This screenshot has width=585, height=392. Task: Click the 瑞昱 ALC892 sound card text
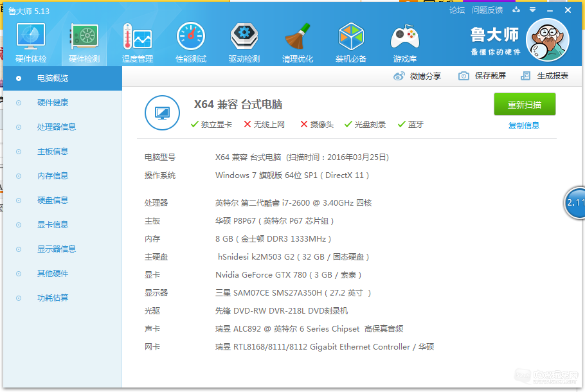coord(309,329)
